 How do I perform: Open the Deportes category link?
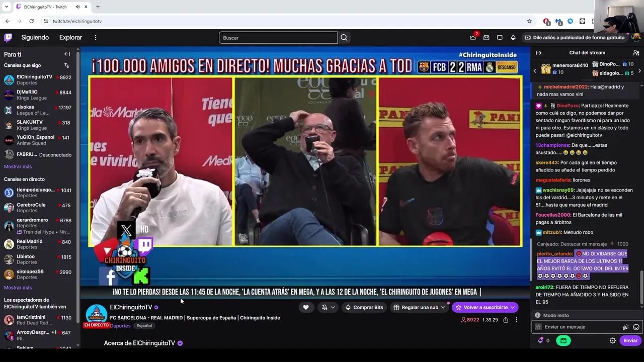pos(120,326)
